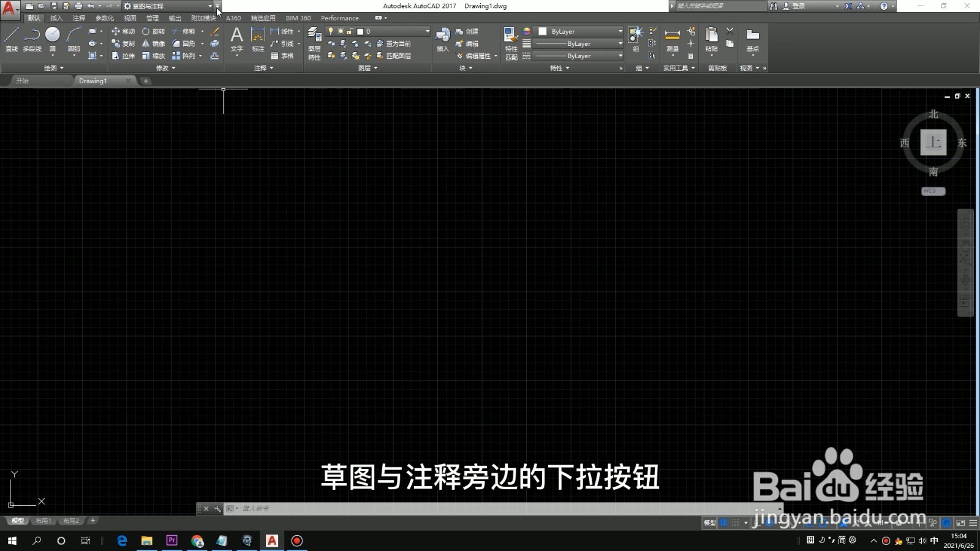
Task: Click the 缩放 scale tool
Action: pyautogui.click(x=153, y=56)
